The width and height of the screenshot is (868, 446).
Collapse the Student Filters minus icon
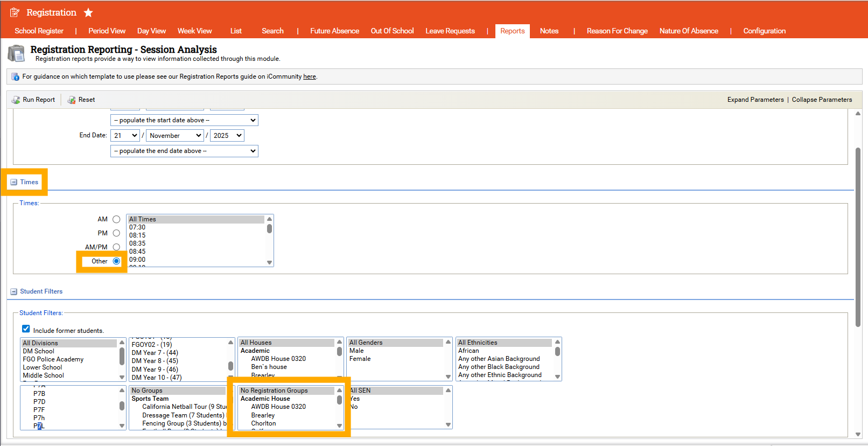tap(14, 291)
